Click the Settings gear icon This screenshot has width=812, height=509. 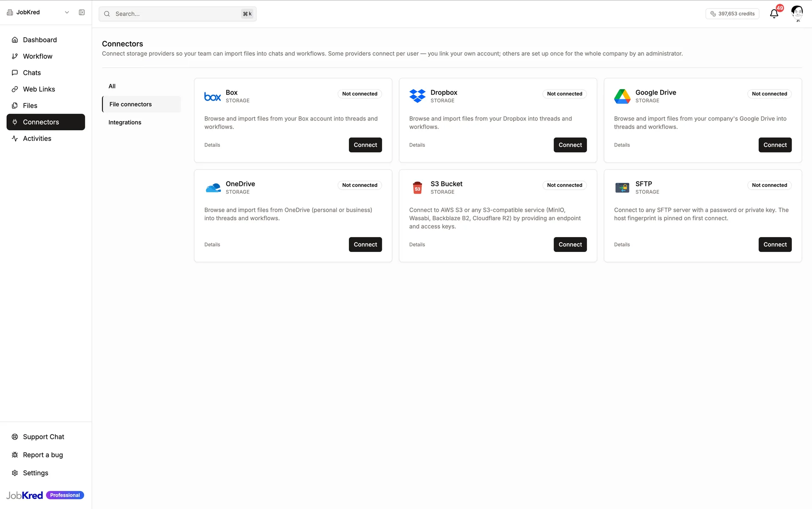[x=15, y=473]
